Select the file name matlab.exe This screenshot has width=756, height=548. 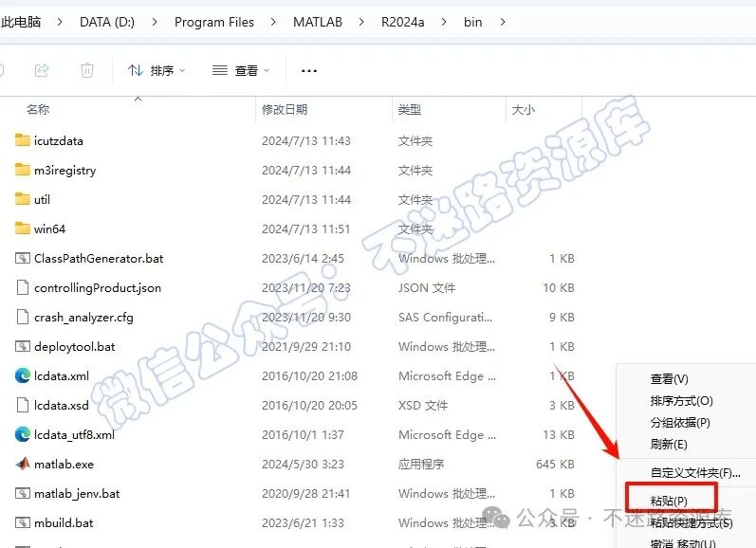pos(64,465)
